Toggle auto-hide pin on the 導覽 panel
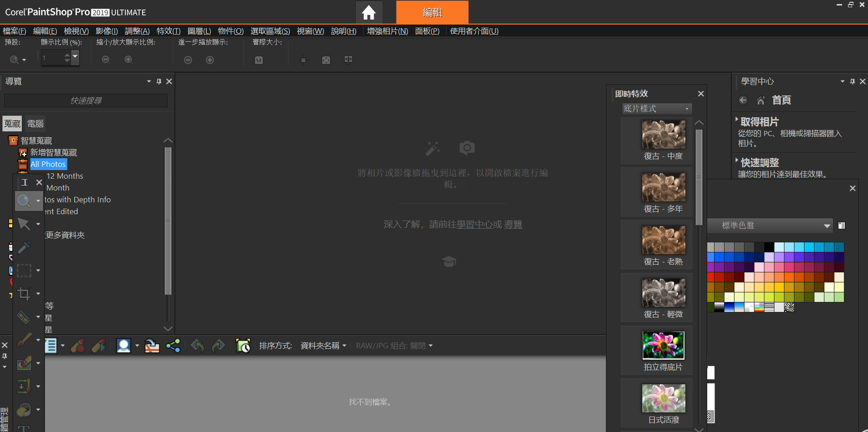This screenshot has width=868, height=432. click(159, 81)
